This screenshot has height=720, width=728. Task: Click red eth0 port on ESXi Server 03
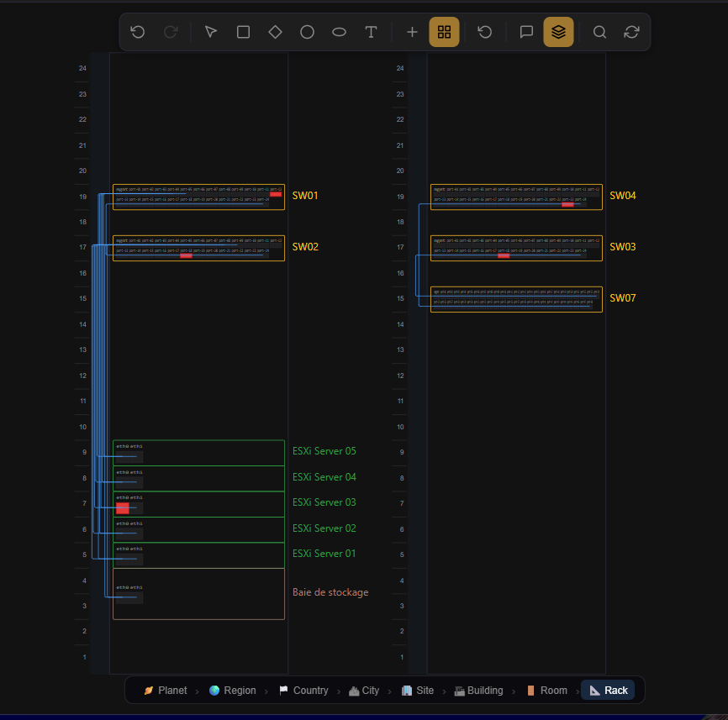coord(123,508)
